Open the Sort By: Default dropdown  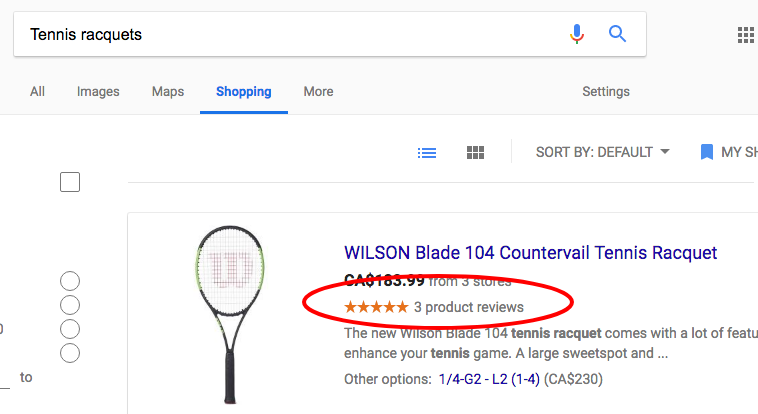(602, 152)
